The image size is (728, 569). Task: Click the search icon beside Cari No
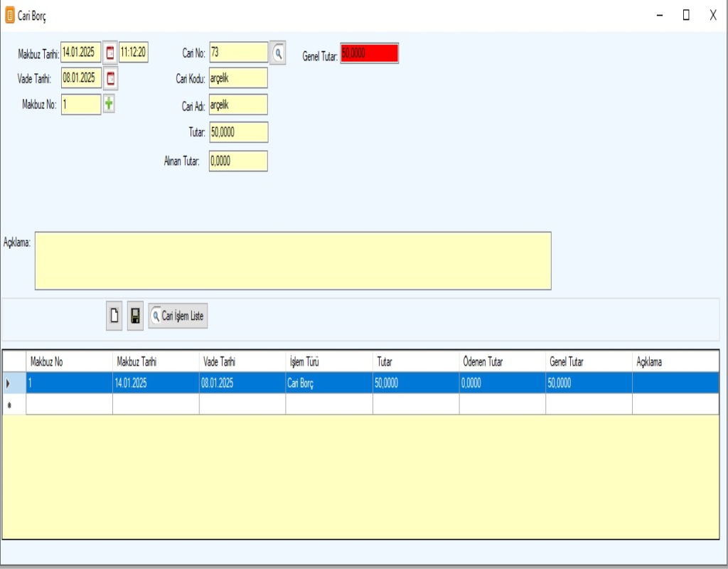click(278, 53)
